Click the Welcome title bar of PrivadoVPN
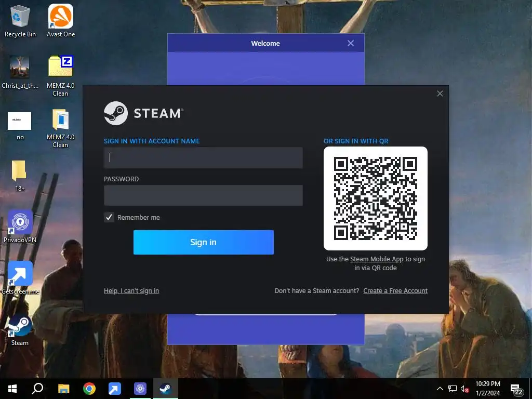The image size is (532, 399). click(x=265, y=43)
